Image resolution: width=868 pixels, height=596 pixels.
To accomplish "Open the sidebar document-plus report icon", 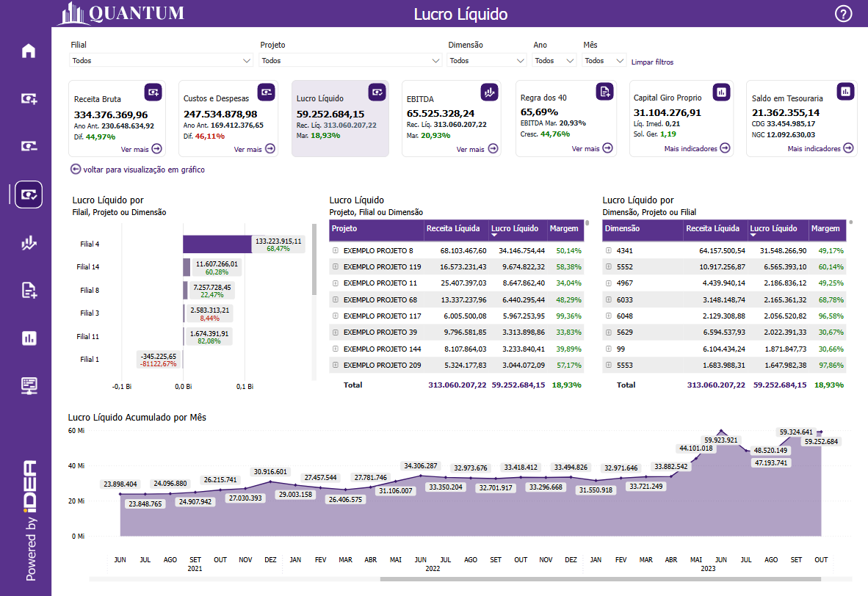I will (x=28, y=290).
